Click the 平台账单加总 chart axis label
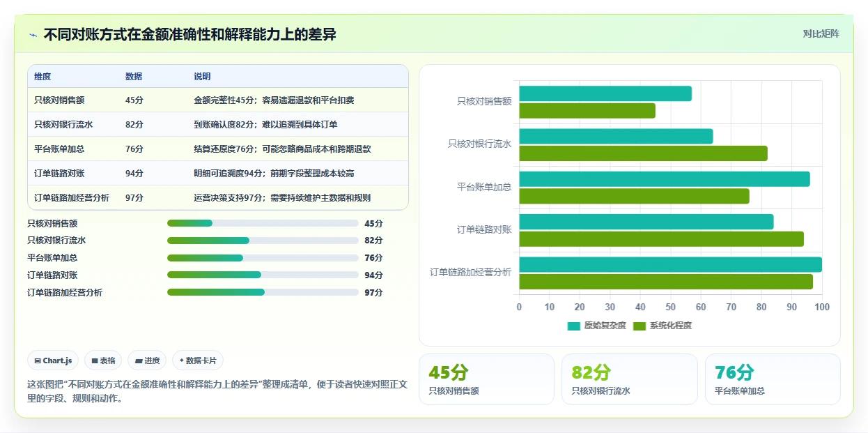 pyautogui.click(x=484, y=187)
